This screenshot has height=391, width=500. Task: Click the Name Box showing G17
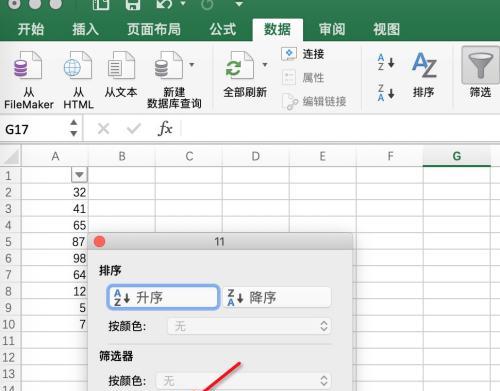click(35, 129)
